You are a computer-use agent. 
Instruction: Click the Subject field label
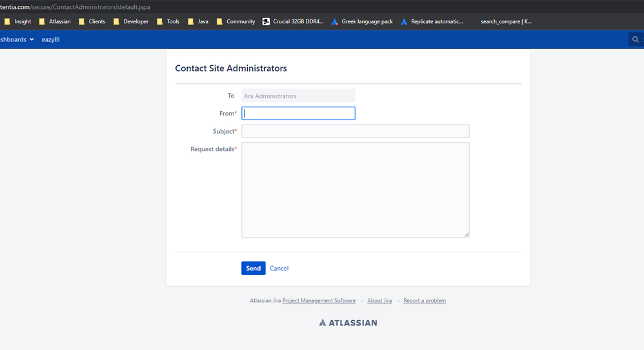coord(225,131)
